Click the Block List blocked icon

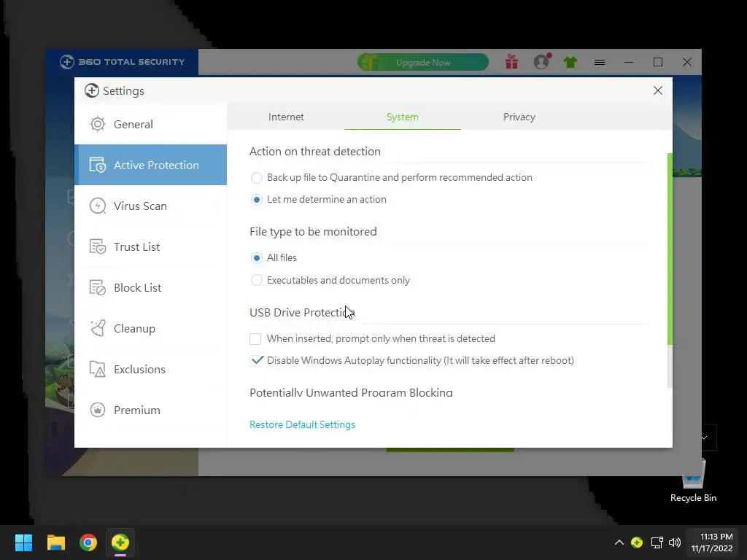click(98, 287)
